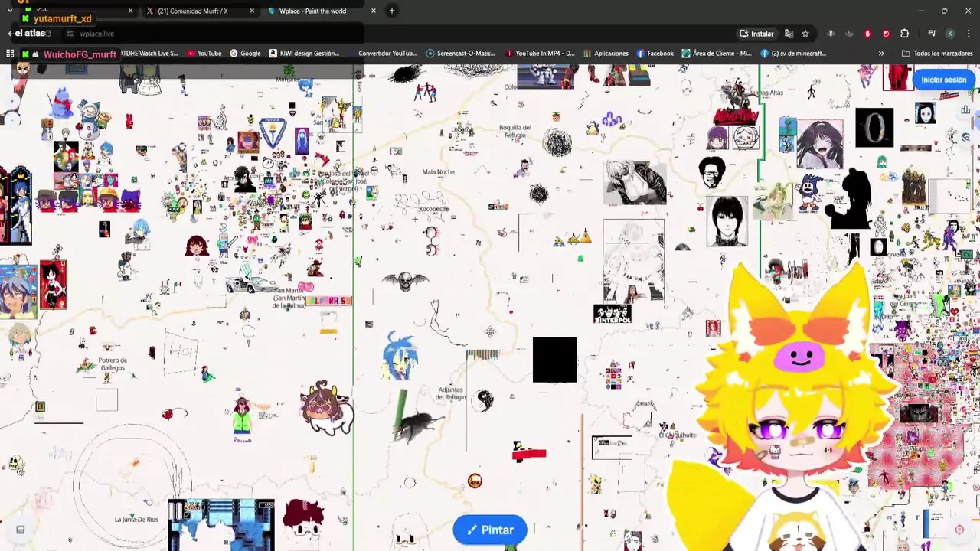Click the Xoconostle map label

pyautogui.click(x=434, y=209)
